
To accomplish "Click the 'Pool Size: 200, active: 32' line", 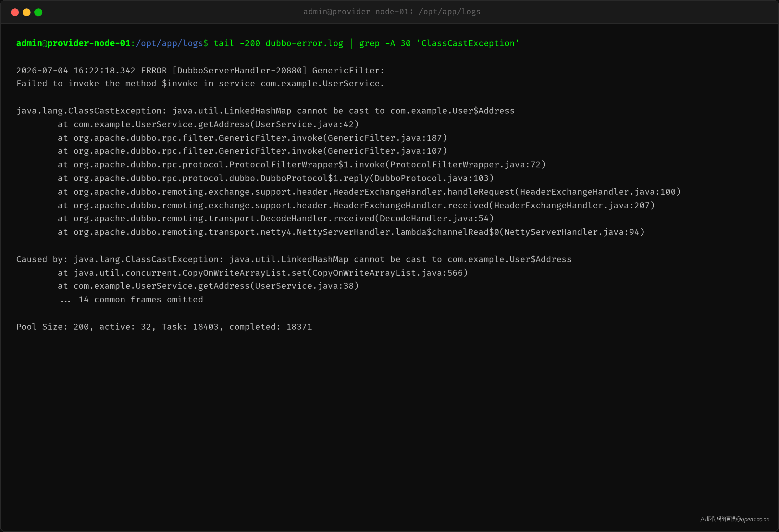I will (x=164, y=327).
